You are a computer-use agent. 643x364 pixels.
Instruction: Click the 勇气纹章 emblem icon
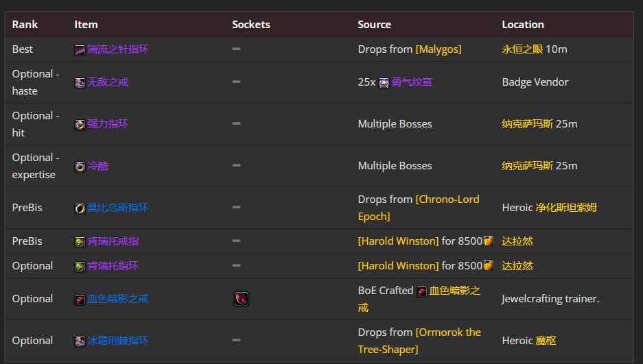pos(384,83)
